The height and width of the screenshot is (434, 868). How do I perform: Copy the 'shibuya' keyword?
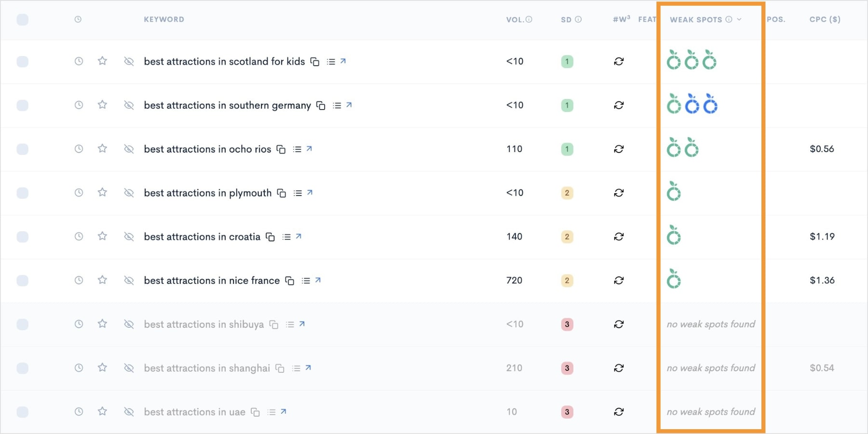274,324
